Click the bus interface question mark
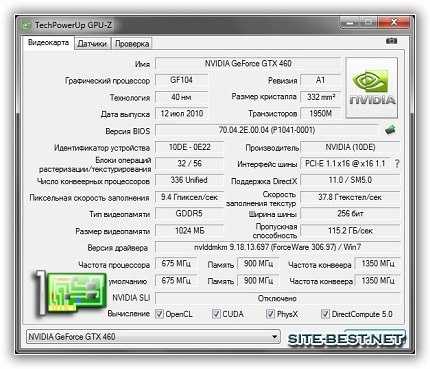 click(x=397, y=164)
